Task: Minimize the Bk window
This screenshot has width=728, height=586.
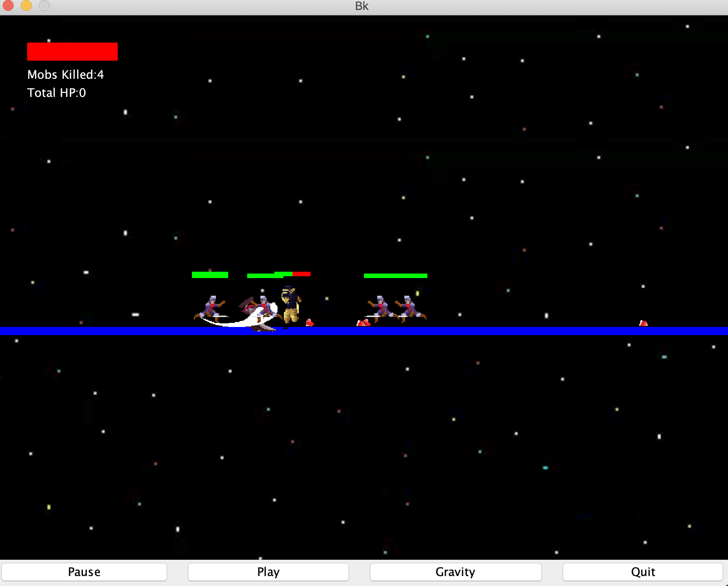Action: pos(26,5)
